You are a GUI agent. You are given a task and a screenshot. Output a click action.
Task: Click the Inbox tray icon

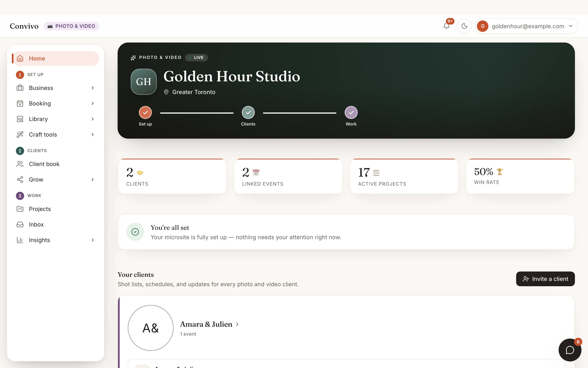point(20,225)
